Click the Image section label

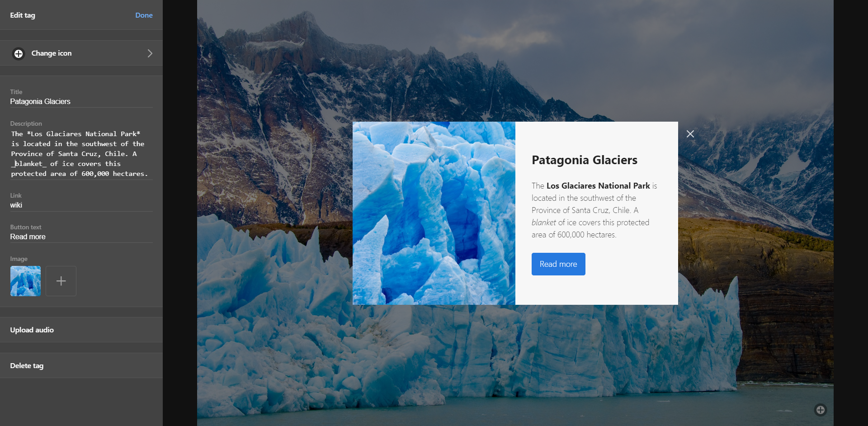pyautogui.click(x=19, y=259)
